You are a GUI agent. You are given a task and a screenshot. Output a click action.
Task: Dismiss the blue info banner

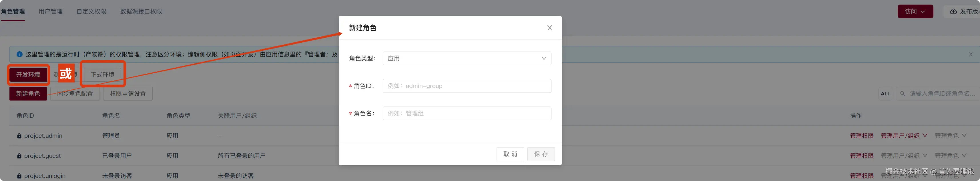pyautogui.click(x=971, y=54)
